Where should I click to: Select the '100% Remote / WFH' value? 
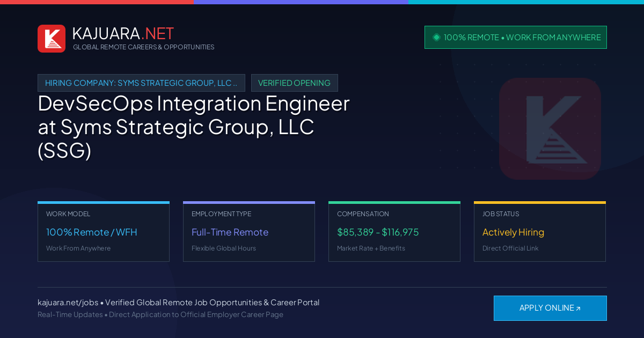click(x=92, y=232)
